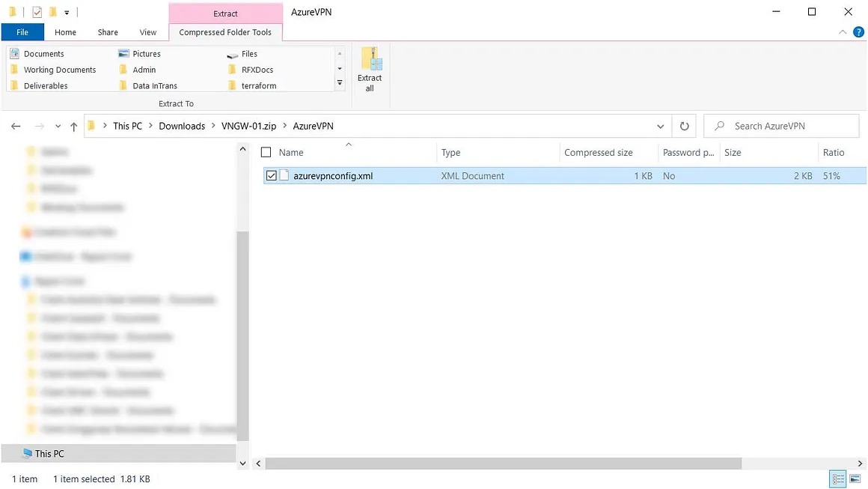Choose Working Documents extract destination
The height and width of the screenshot is (489, 868).
53,70
